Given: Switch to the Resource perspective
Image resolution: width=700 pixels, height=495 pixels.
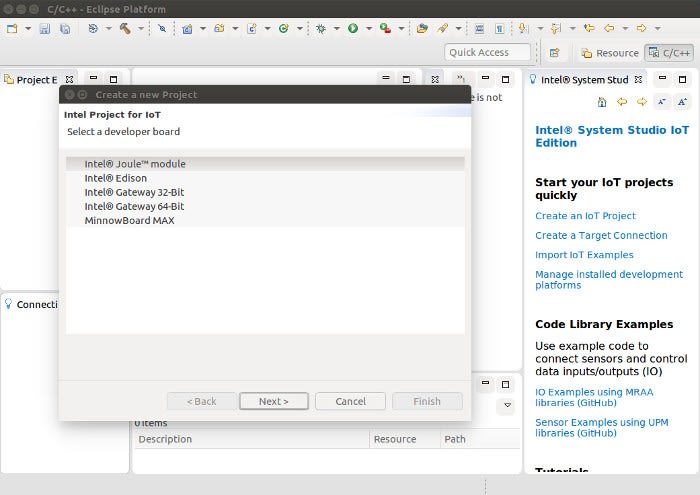Looking at the screenshot, I should [x=610, y=53].
